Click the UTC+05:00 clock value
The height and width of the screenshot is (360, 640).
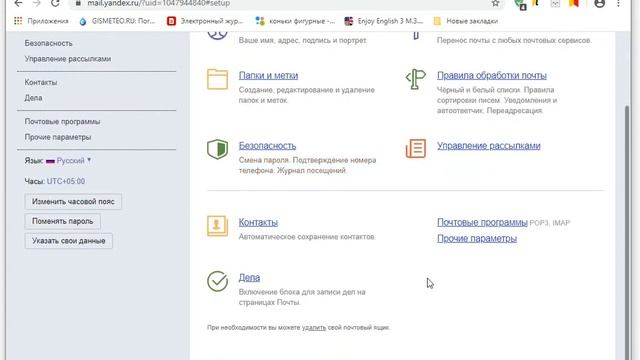point(66,181)
